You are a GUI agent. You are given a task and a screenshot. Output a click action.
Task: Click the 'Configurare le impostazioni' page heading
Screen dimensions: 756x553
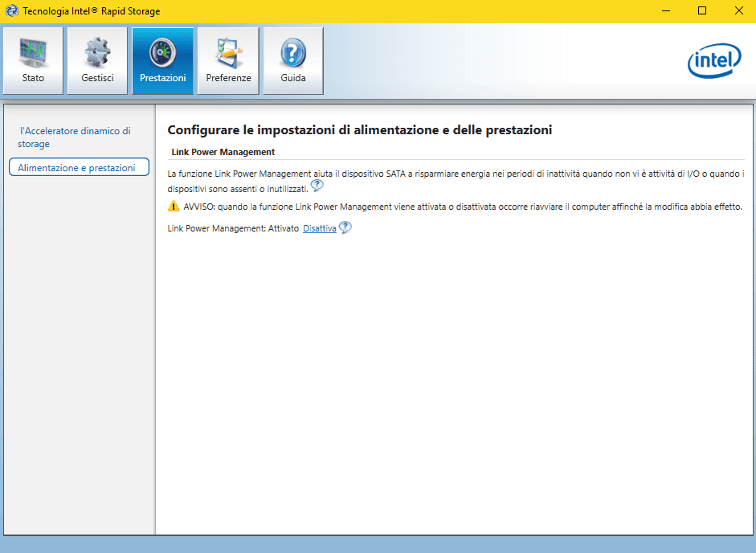click(x=359, y=130)
